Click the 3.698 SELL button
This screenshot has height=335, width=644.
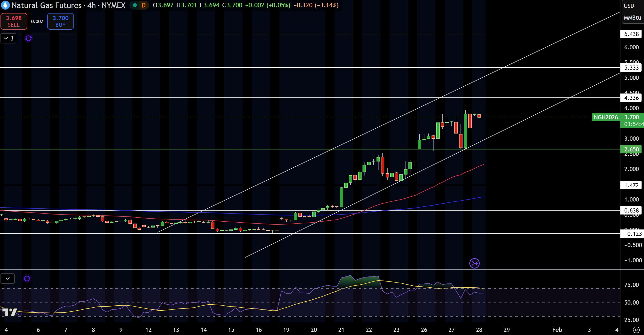(x=14, y=21)
